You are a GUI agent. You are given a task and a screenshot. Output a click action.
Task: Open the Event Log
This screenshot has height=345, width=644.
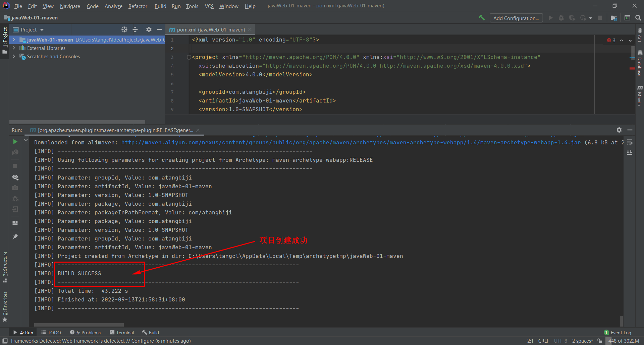pos(617,332)
